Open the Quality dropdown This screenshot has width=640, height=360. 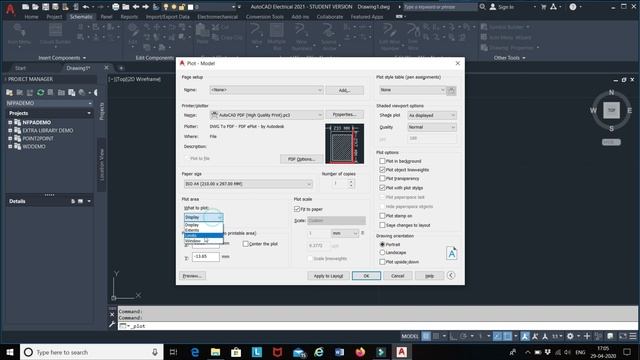(431, 127)
